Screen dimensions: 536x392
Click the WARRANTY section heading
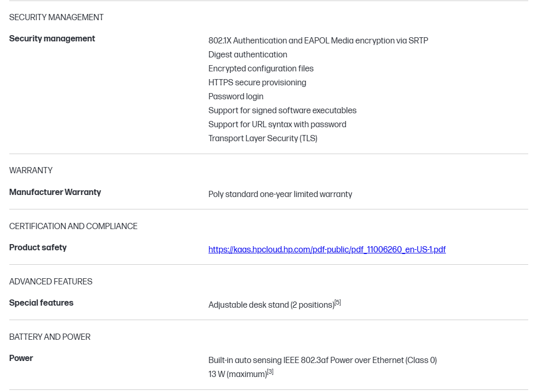[31, 170]
